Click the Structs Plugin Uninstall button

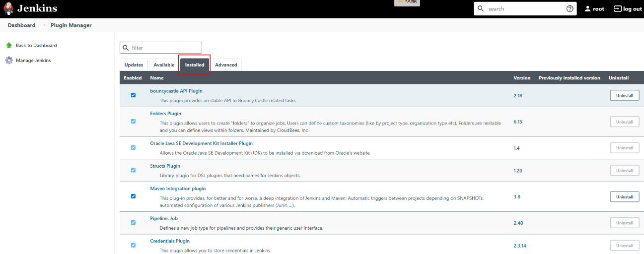click(x=625, y=171)
